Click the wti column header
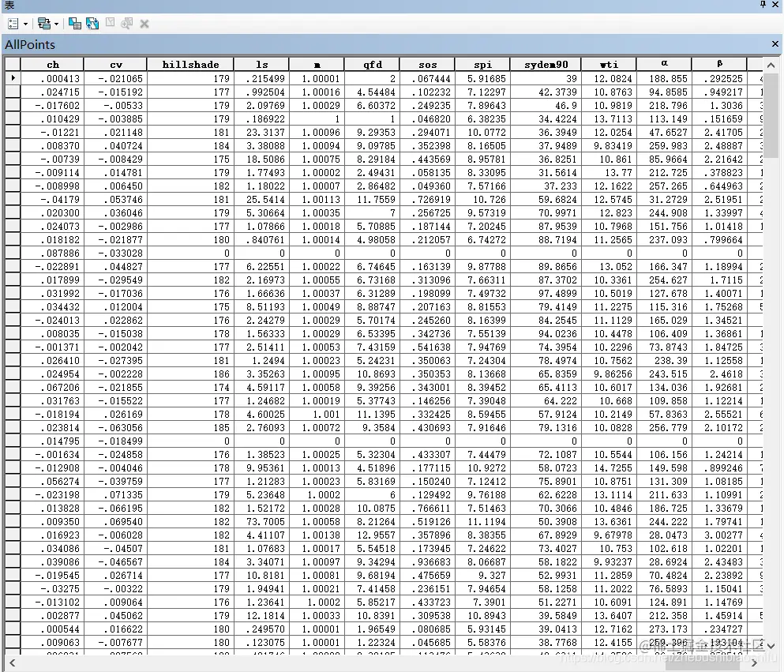Image resolution: width=784 pixels, height=672 pixels. pyautogui.click(x=609, y=64)
